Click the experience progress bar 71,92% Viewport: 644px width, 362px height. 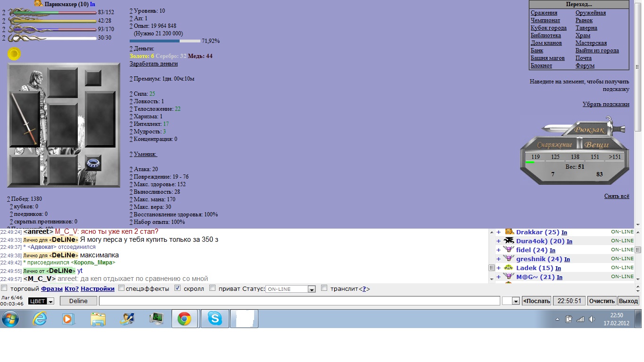click(x=165, y=41)
